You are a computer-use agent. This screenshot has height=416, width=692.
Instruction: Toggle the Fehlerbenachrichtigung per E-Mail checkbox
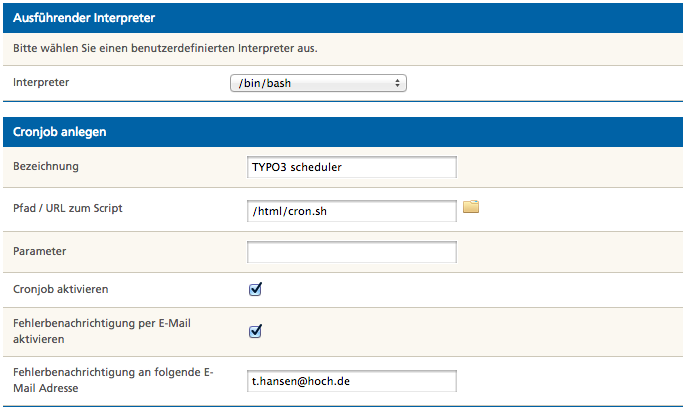pos(255,331)
